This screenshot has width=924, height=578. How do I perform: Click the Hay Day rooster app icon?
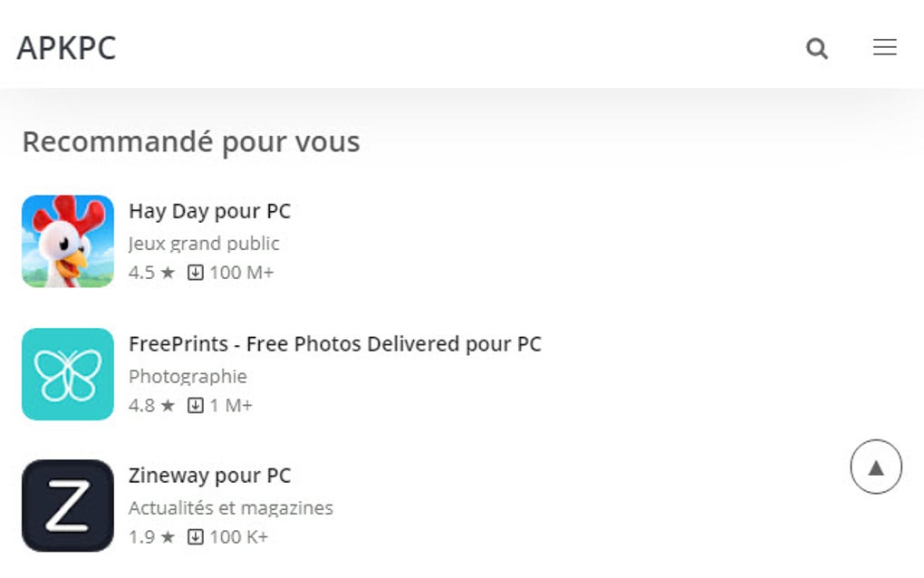[68, 241]
